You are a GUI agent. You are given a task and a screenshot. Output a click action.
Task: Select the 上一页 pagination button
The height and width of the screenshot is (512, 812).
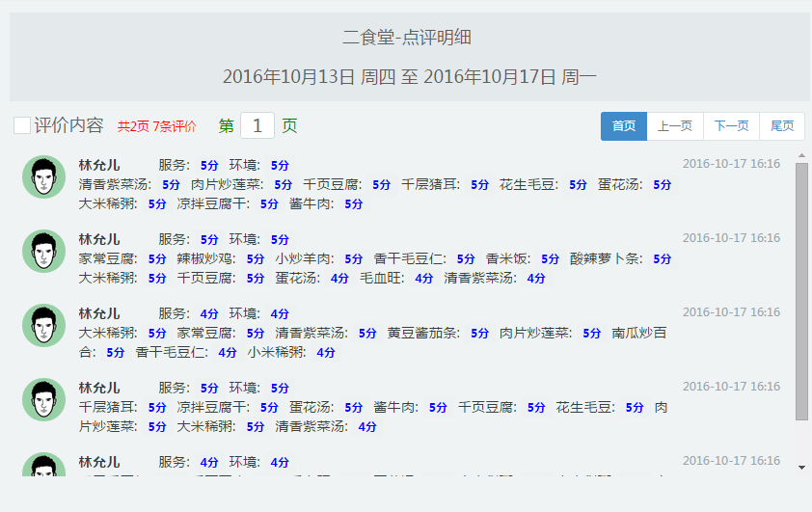click(675, 126)
